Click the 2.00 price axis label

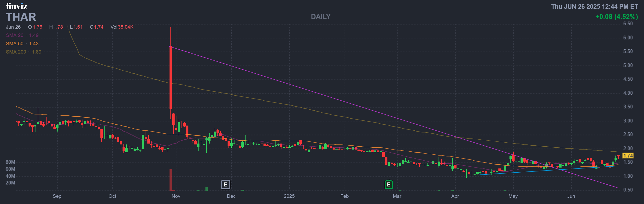click(628, 149)
